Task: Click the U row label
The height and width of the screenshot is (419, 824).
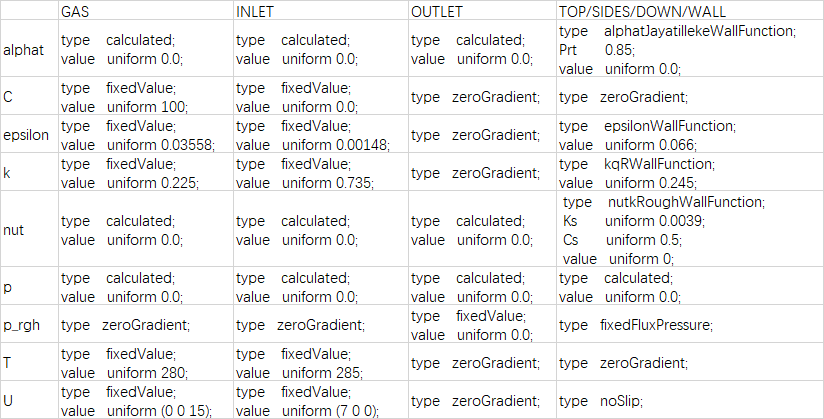Action: coord(9,400)
